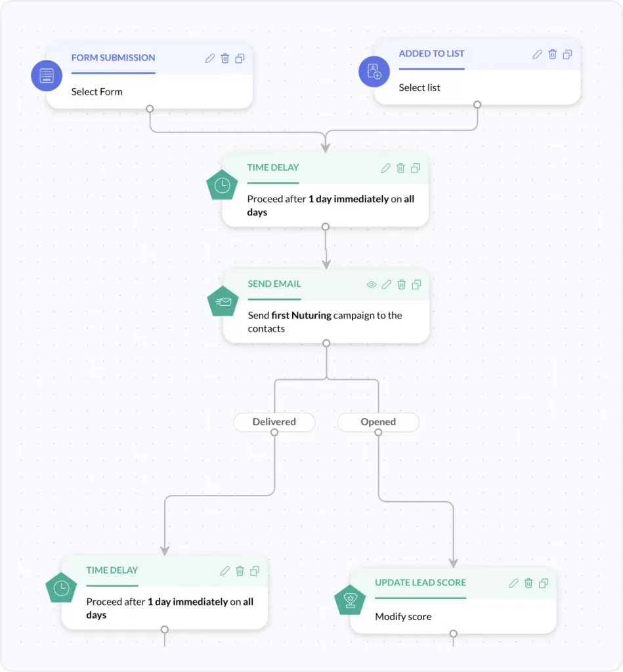Edit the Form Submission trigger node

[210, 58]
